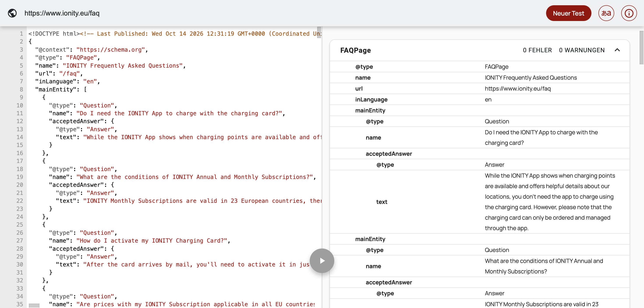Click the globe icon beside the URL
This screenshot has height=308, width=644.
click(x=12, y=13)
